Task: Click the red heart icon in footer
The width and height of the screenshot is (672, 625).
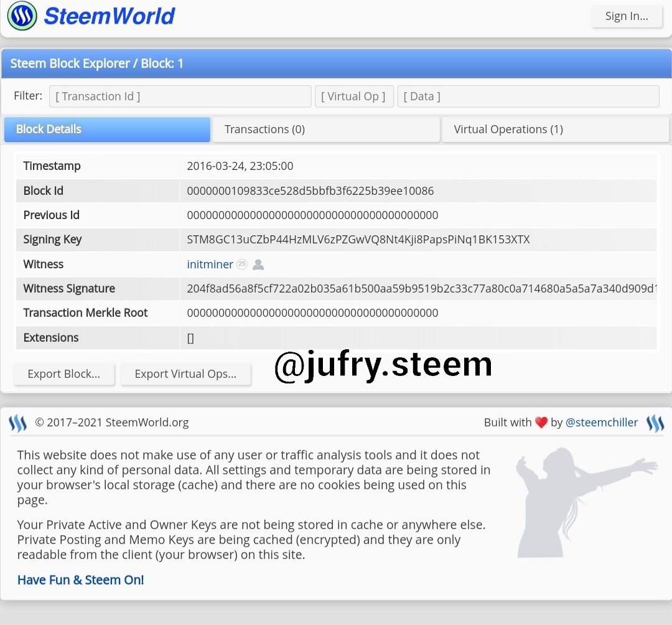Action: coord(541,423)
